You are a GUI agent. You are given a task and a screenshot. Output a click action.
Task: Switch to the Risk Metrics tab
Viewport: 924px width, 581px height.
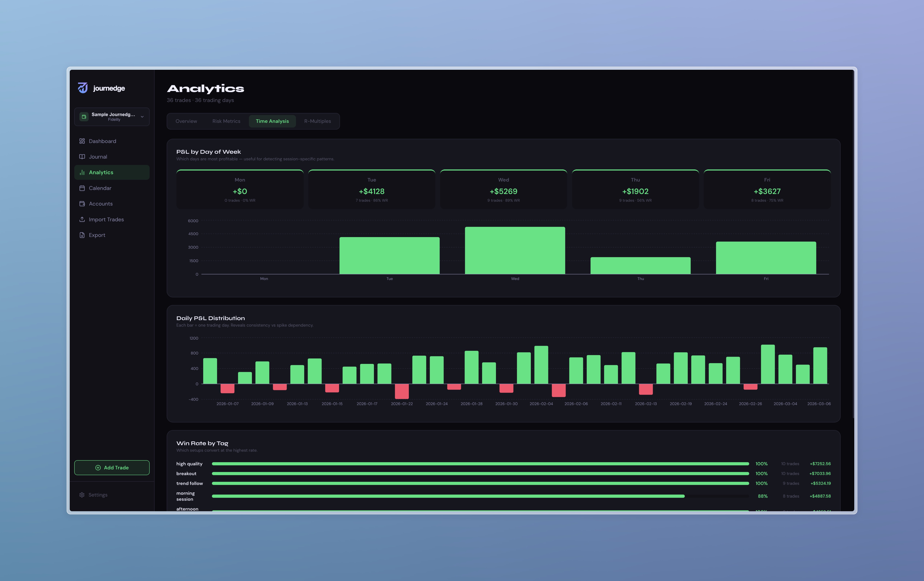pyautogui.click(x=226, y=121)
